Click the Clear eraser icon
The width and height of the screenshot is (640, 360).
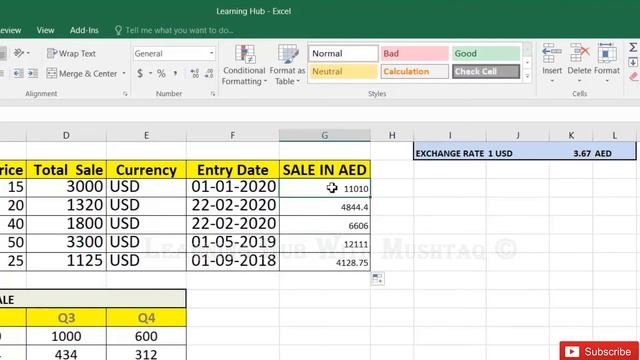point(633,76)
